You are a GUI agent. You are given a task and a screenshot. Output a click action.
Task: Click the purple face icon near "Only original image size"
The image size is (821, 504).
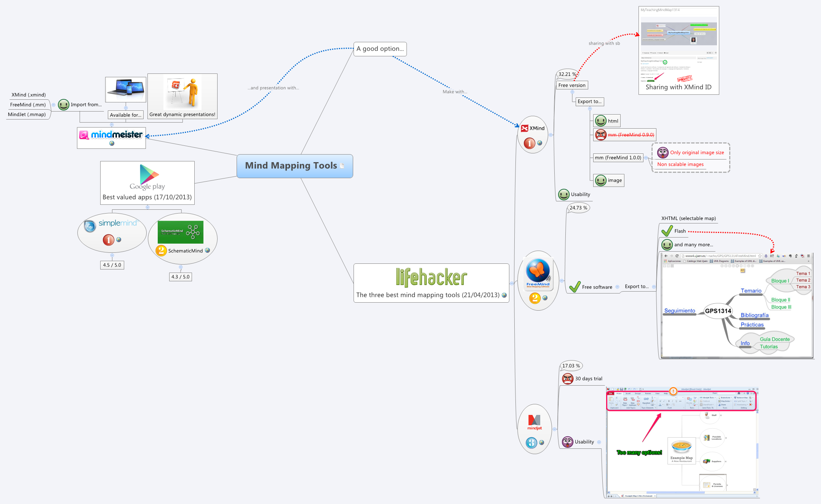click(x=663, y=153)
